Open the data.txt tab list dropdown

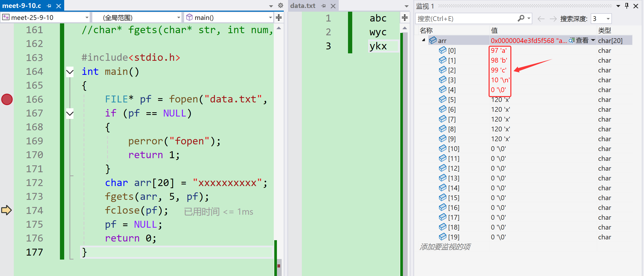(x=406, y=6)
